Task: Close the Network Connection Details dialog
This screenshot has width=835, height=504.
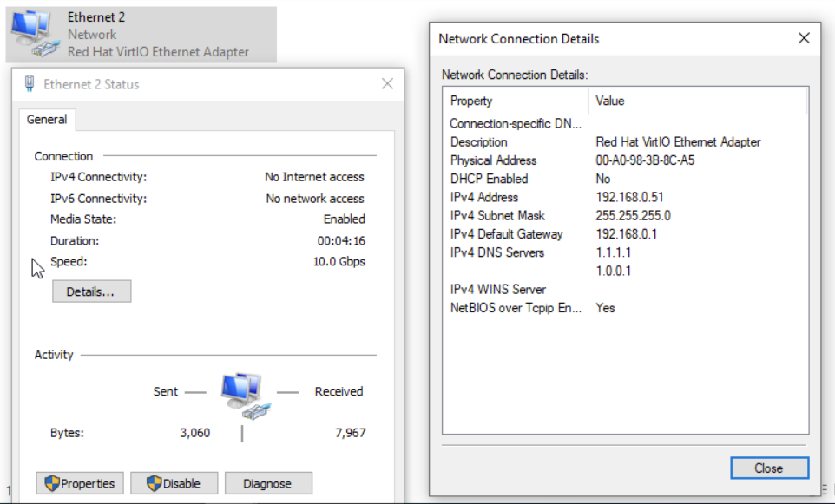Action: (x=768, y=468)
